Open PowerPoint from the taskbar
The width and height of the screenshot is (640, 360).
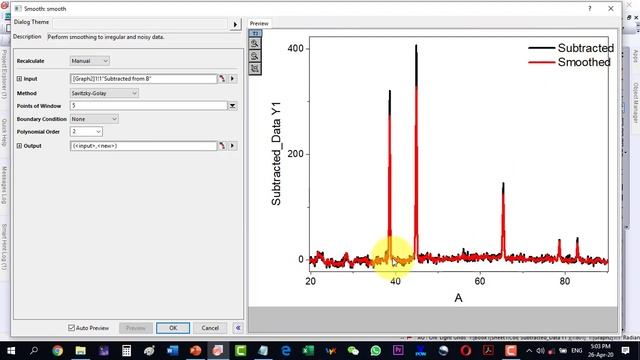[196, 351]
